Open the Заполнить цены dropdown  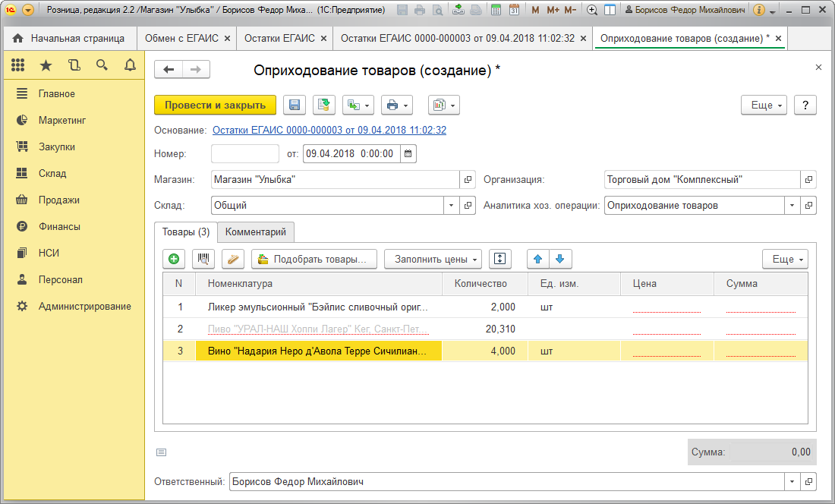[433, 259]
